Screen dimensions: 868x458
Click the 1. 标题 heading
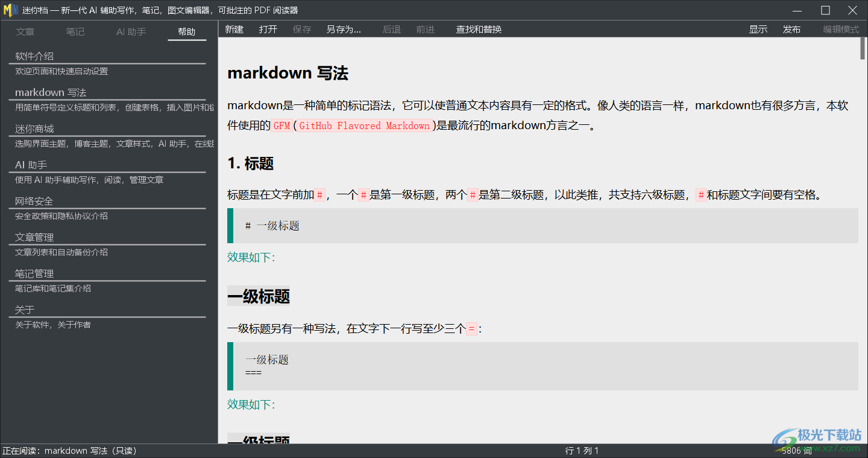click(x=250, y=163)
